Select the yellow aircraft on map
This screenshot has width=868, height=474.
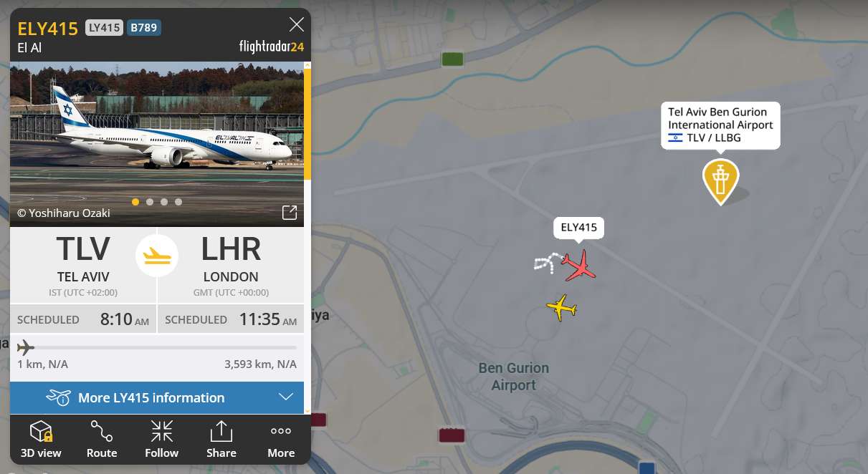click(562, 308)
